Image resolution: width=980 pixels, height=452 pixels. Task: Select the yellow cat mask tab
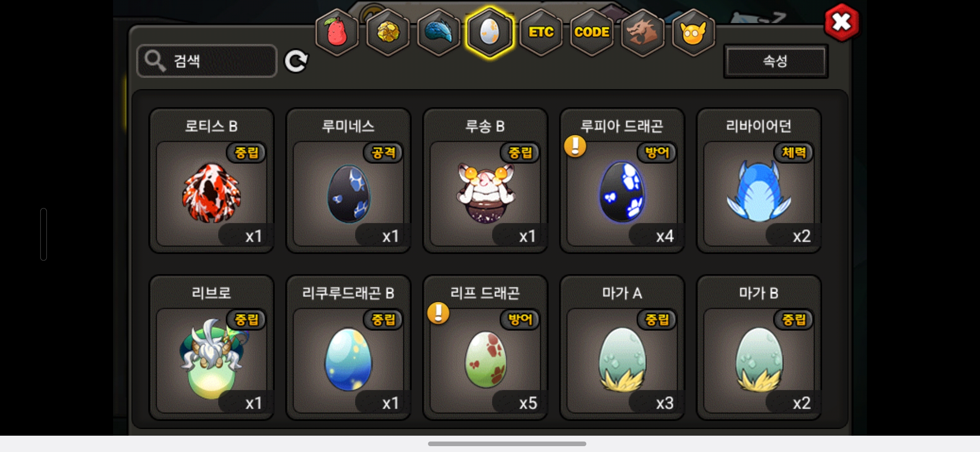694,32
